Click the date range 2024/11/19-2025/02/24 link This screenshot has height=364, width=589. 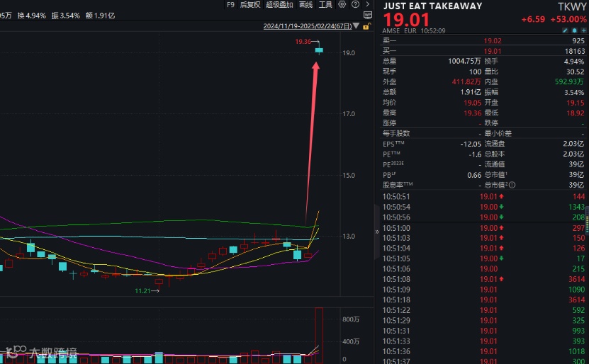coord(308,26)
